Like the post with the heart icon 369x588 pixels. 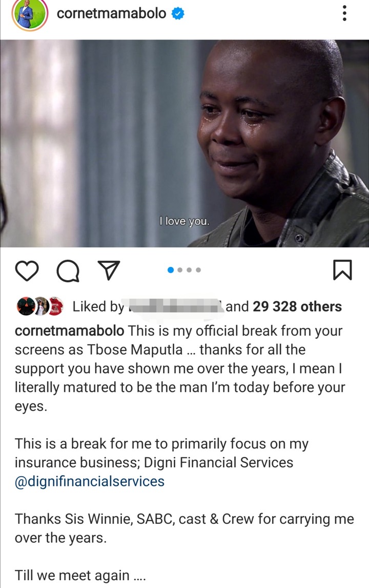coord(27,270)
